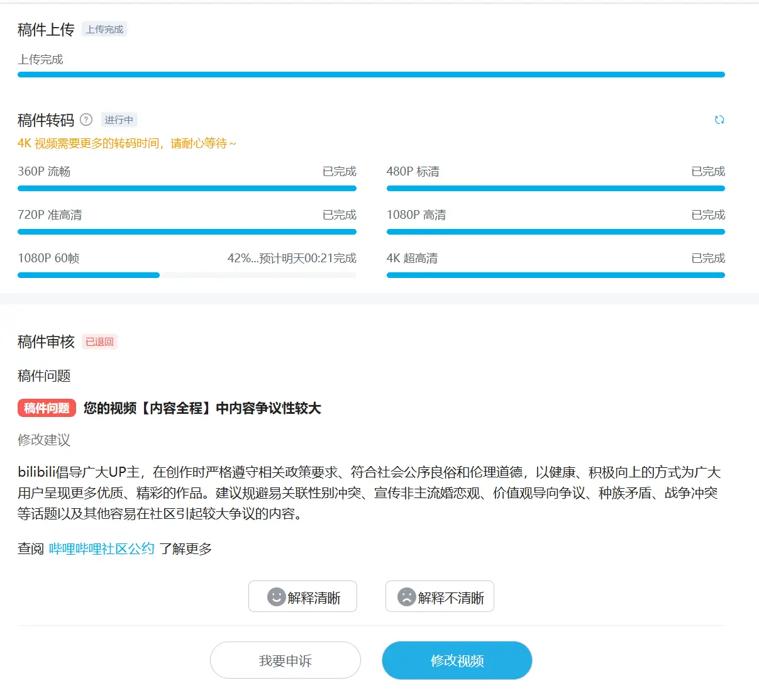Click the 480P 标清 progress bar
759x700 pixels.
click(555, 188)
